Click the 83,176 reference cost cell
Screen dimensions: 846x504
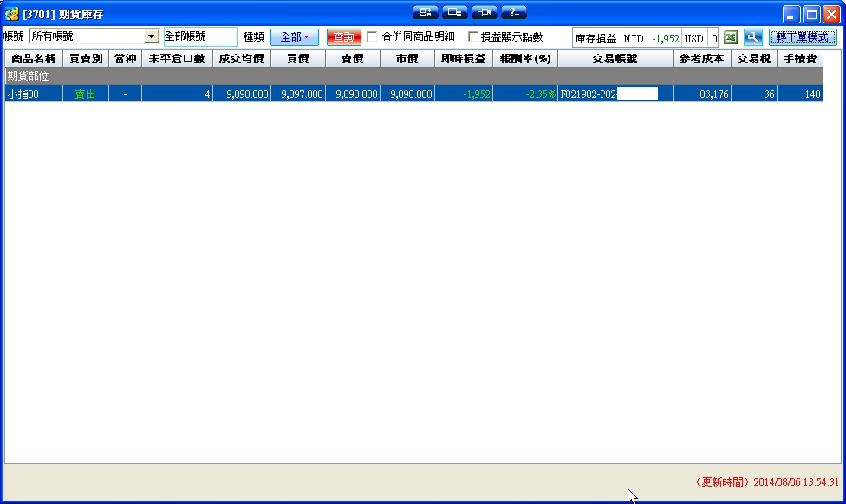(x=702, y=94)
